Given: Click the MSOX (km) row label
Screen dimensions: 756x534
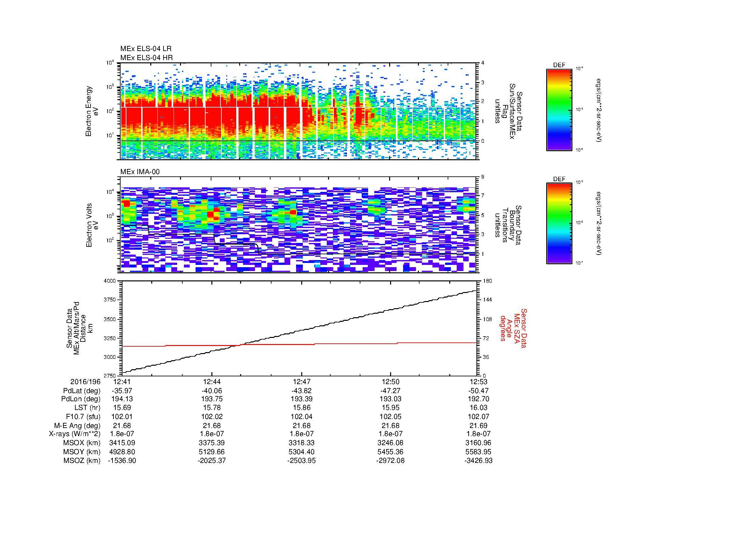Looking at the screenshot, I should click(82, 443).
